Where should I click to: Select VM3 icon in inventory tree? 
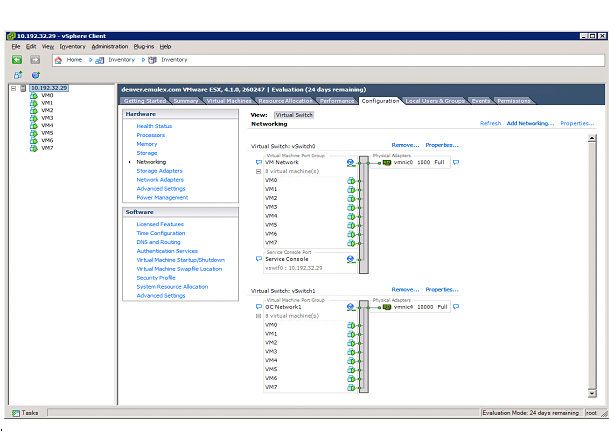[34, 118]
